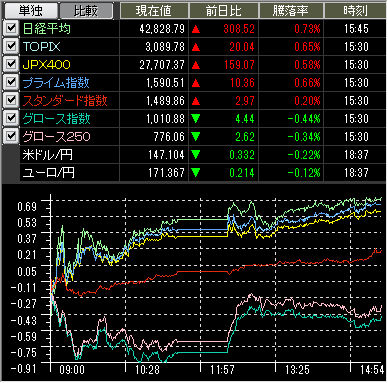Click the 11:57 chart time label
The width and height of the screenshot is (388, 383).
(222, 370)
